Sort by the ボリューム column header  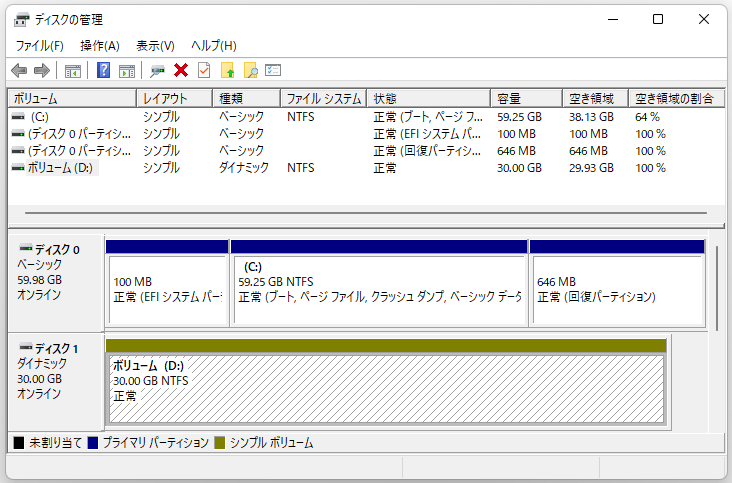click(72, 98)
